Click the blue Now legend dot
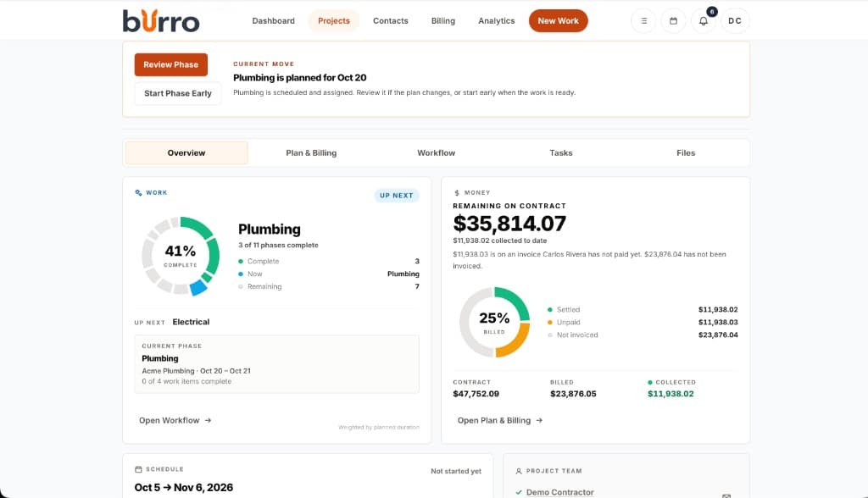Screen dimensions: 868x498 (x=241, y=274)
